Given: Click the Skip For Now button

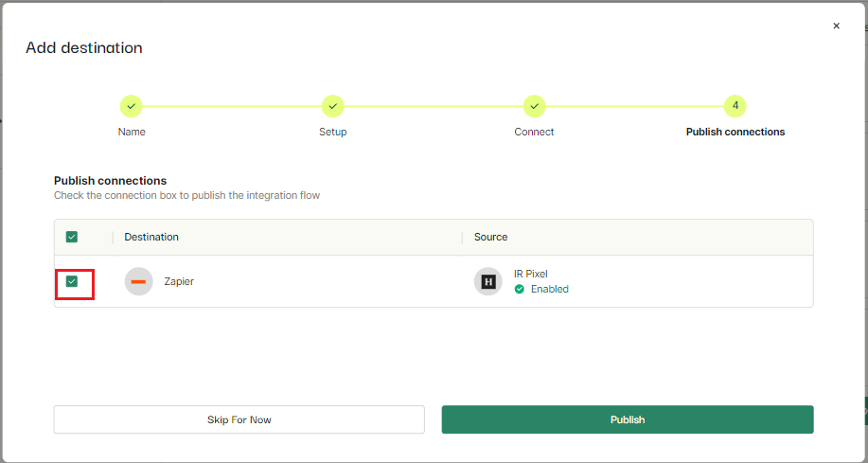Looking at the screenshot, I should point(239,419).
